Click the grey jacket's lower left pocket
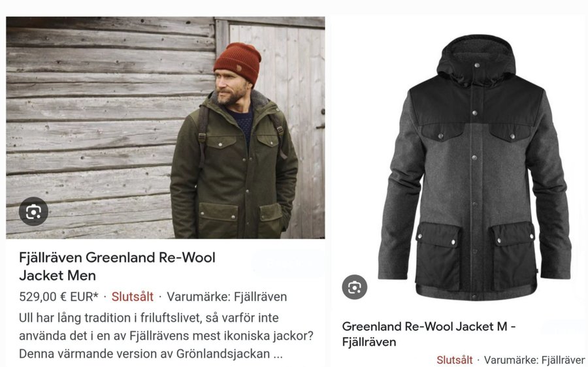Screen dimensions: 588x367 pos(438,256)
